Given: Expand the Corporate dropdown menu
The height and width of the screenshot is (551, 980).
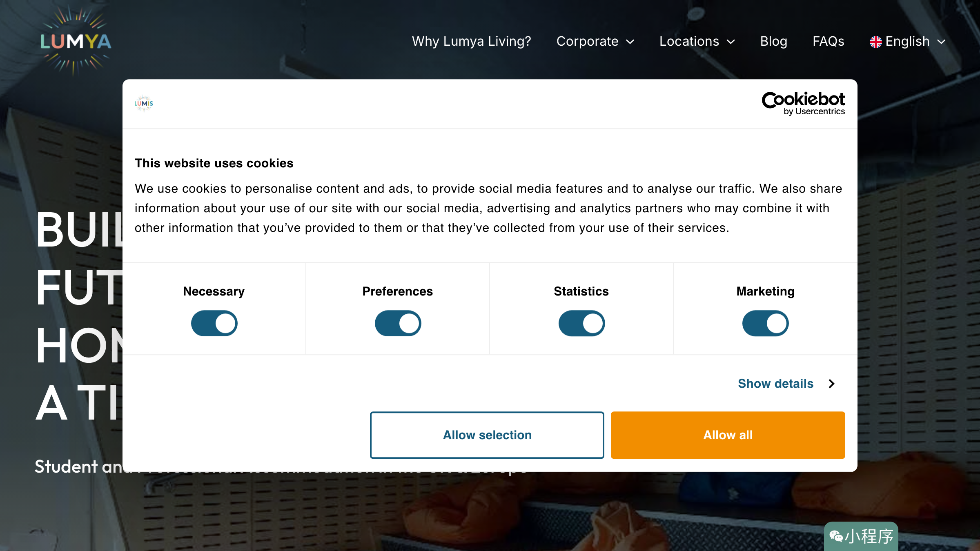Looking at the screenshot, I should [x=595, y=41].
